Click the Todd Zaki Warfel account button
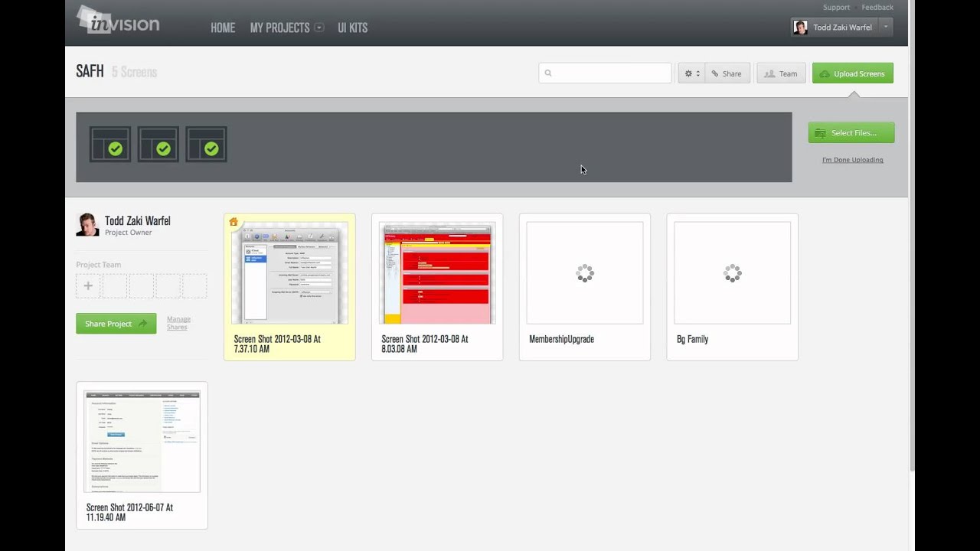Screen dimensions: 980x551 842,28
